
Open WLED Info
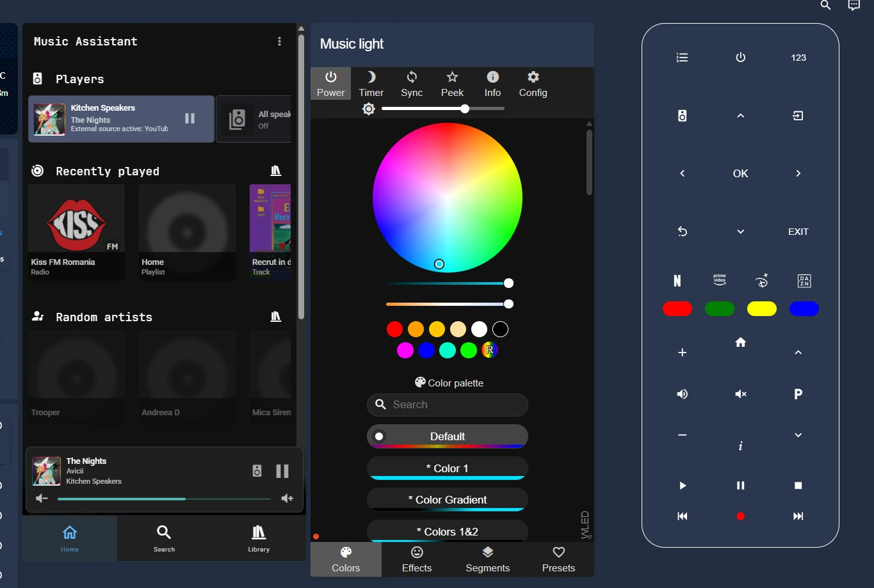pos(492,84)
